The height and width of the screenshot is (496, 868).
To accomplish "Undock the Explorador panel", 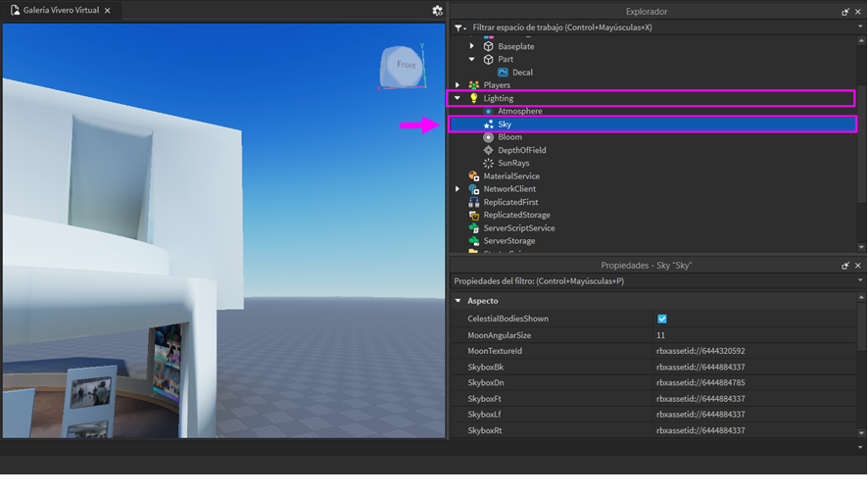I will pyautogui.click(x=845, y=12).
